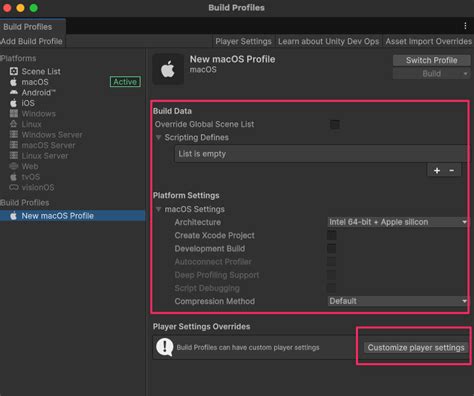
Task: Click 'Build Profiles can have custom player settings' text
Action: tap(248, 347)
